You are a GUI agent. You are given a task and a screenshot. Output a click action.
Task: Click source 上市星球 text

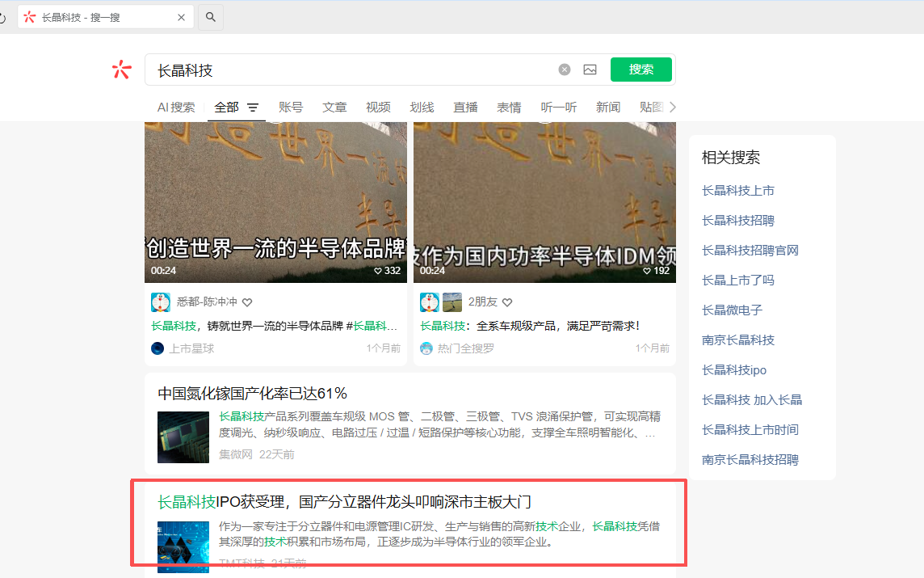pyautogui.click(x=191, y=348)
